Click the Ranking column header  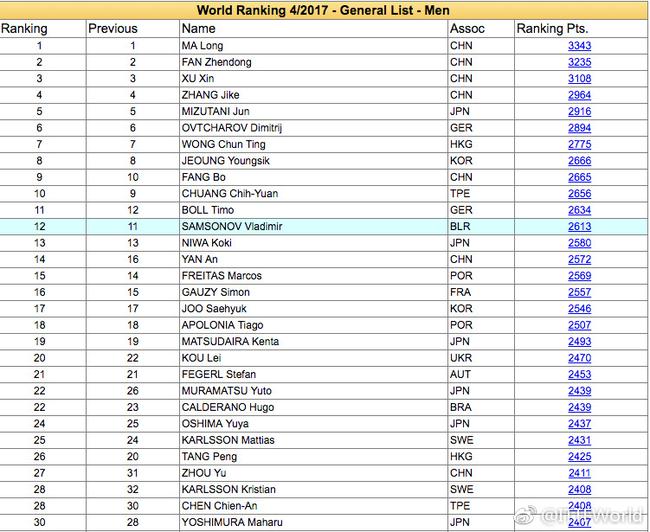24,29
